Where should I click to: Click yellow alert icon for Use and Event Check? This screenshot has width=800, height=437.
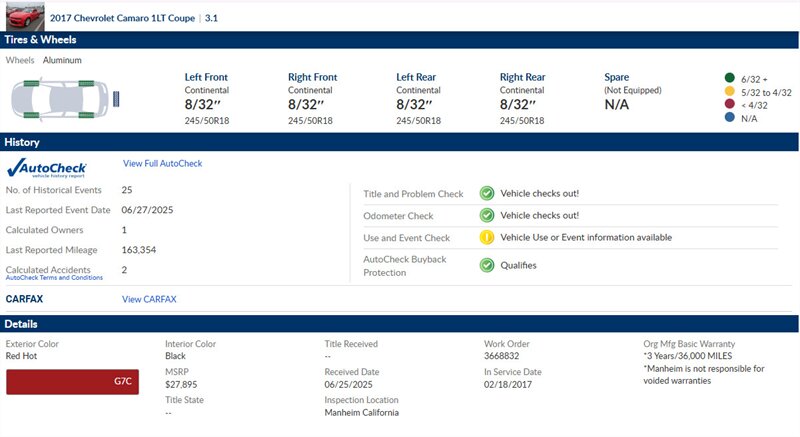[x=487, y=237]
